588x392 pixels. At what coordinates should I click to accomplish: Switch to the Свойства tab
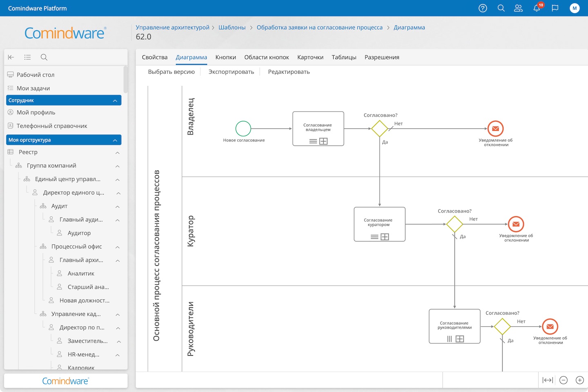[155, 57]
